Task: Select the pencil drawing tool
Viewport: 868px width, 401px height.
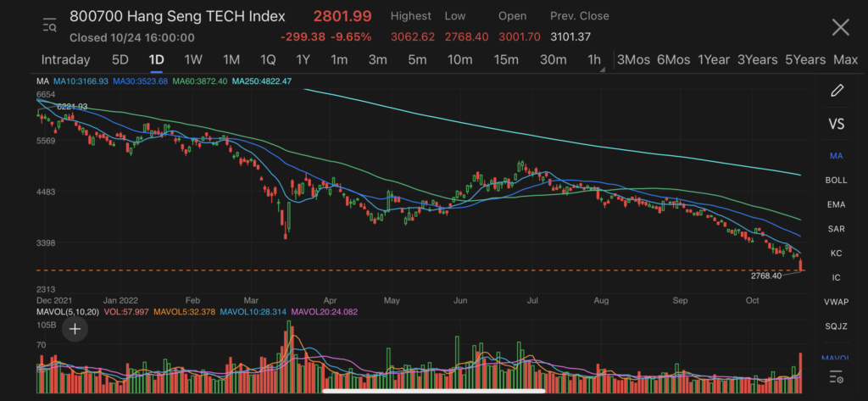Action: 837,90
